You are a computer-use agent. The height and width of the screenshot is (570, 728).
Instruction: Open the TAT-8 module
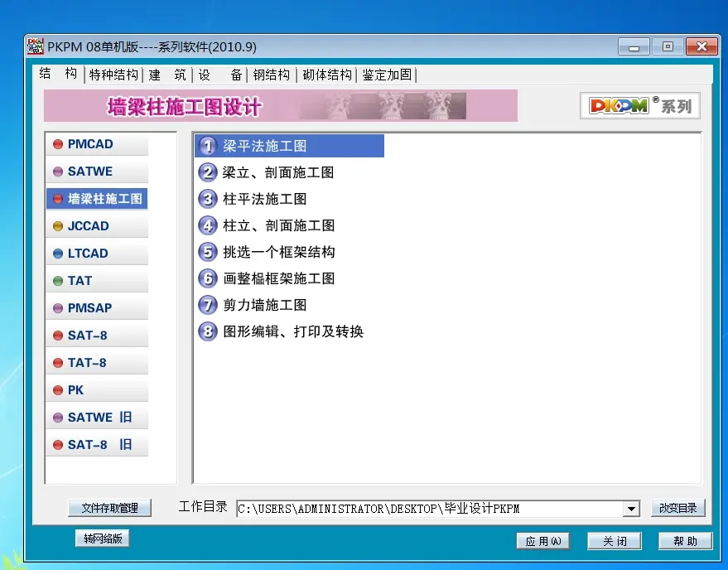(x=97, y=363)
